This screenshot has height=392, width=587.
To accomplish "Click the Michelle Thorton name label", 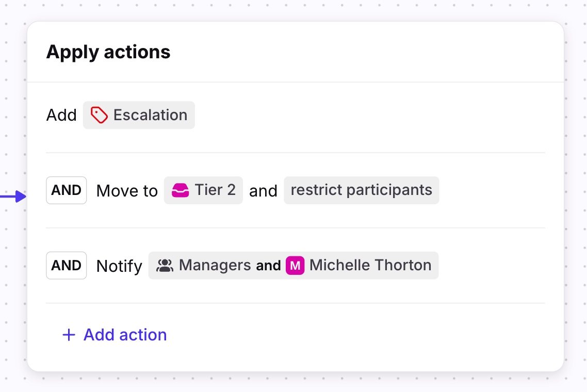I will pos(370,266).
